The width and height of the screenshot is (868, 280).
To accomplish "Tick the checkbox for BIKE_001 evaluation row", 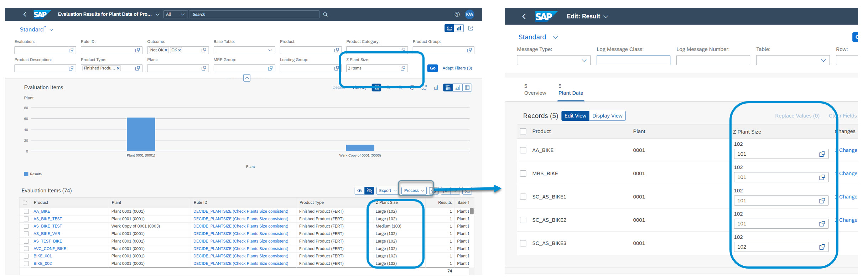I will coord(26,256).
